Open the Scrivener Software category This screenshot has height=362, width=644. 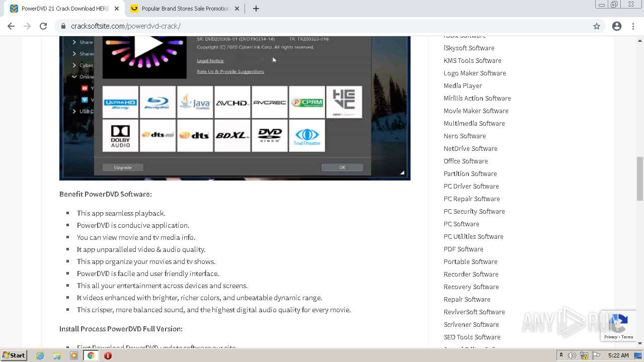click(471, 324)
